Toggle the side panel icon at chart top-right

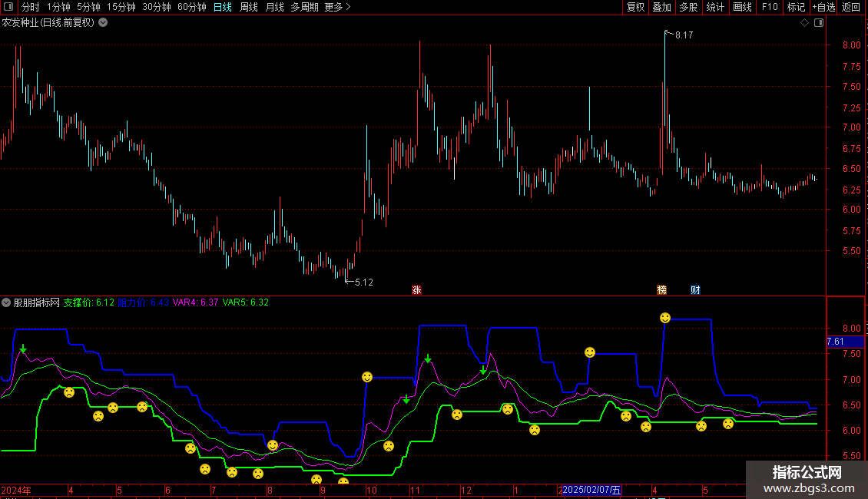coord(819,23)
